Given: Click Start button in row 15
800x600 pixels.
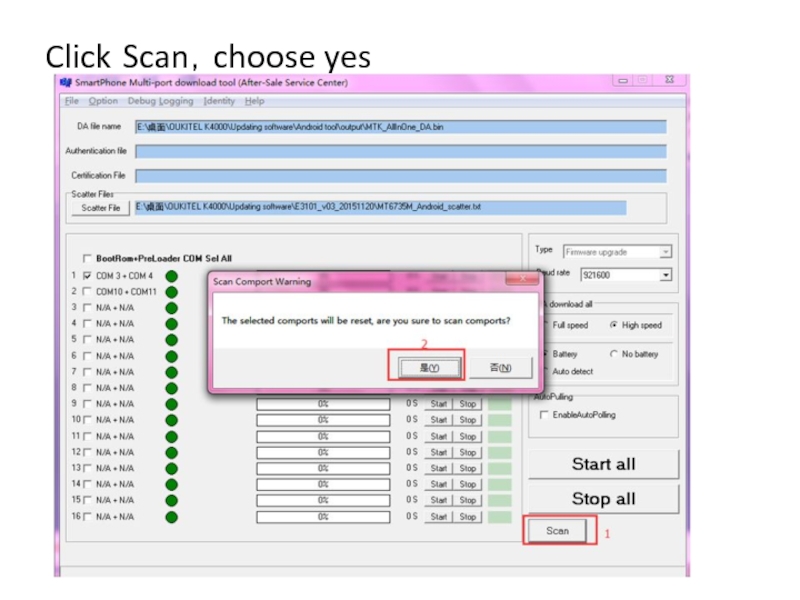Looking at the screenshot, I should pos(438,501).
